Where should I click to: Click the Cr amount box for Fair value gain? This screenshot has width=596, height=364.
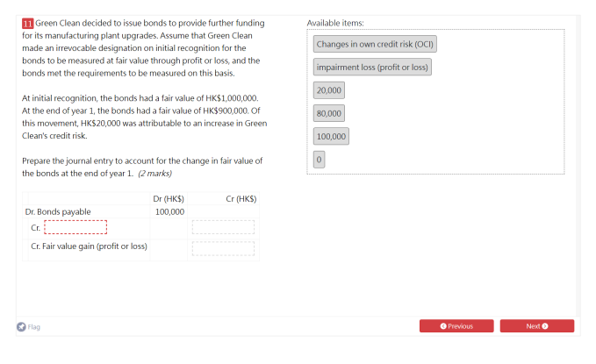(223, 248)
